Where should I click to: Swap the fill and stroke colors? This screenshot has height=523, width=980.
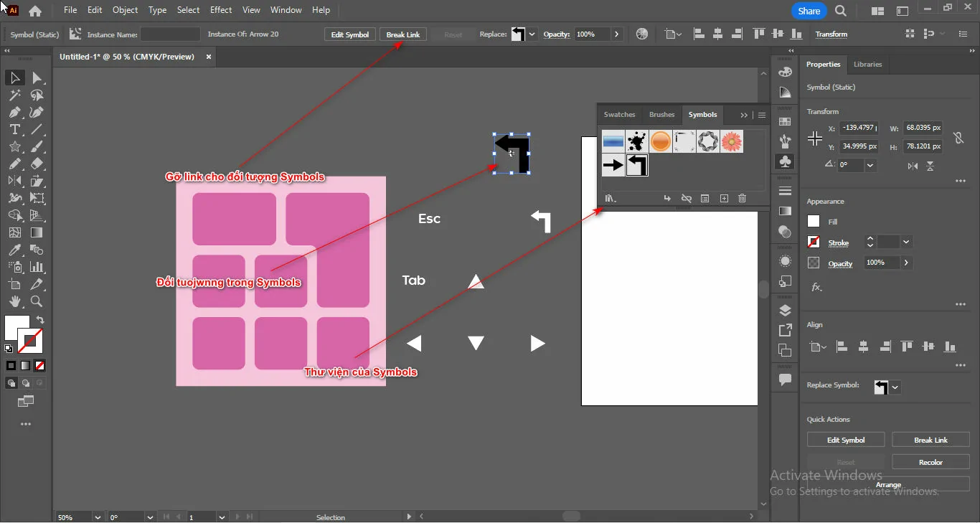point(39,321)
